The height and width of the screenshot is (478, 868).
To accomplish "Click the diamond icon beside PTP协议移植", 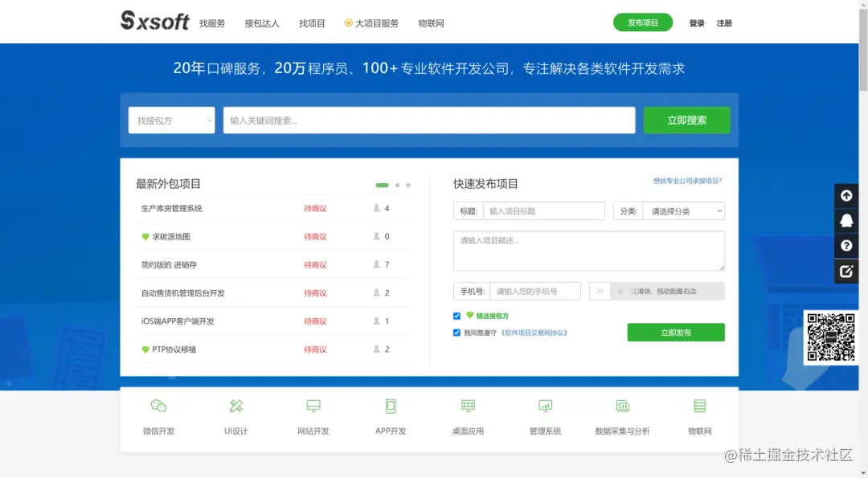I will [145, 349].
